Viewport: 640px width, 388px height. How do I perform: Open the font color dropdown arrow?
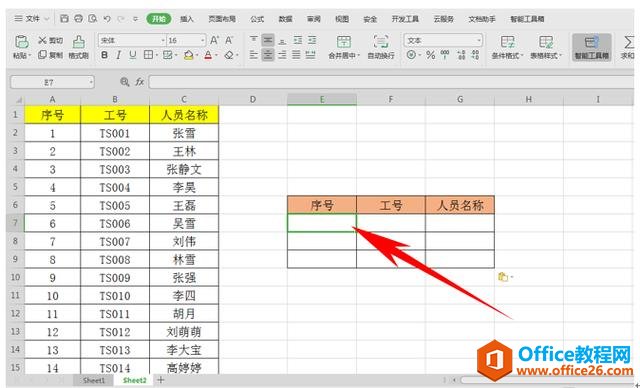(x=216, y=55)
